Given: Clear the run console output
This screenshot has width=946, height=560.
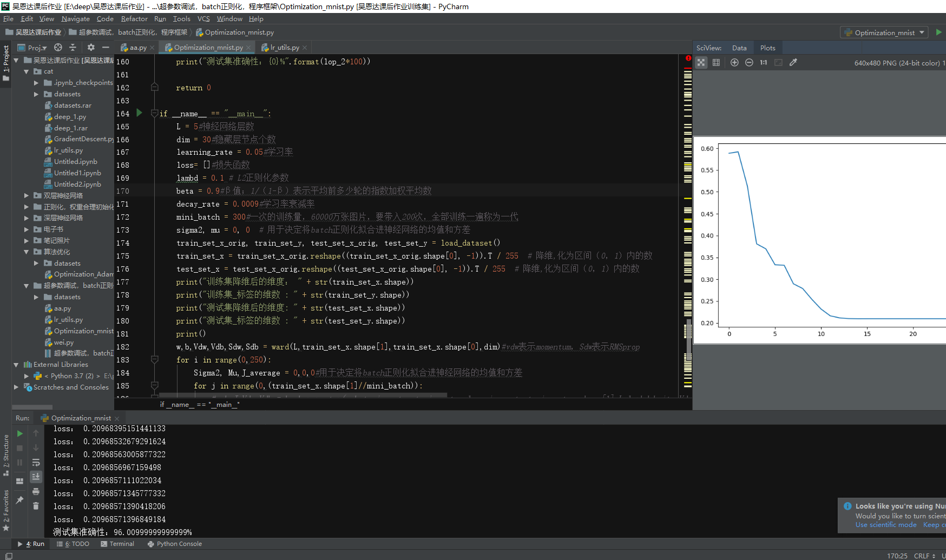Looking at the screenshot, I should tap(36, 506).
